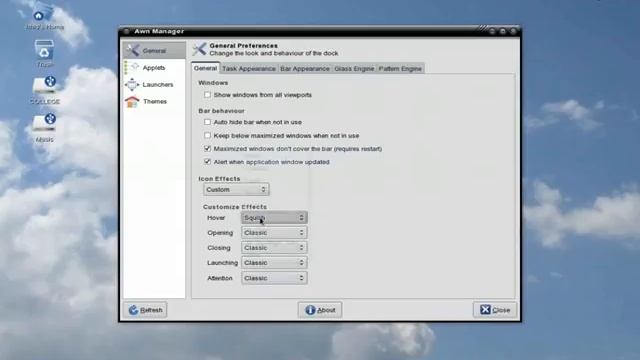Click the Awn Manager title bar menu icon
Image resolution: width=640 pixels, height=360 pixels.
point(126,31)
